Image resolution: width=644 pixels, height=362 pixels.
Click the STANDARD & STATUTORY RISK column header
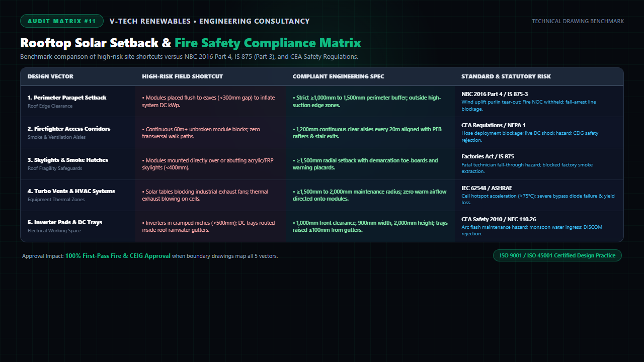pyautogui.click(x=506, y=76)
